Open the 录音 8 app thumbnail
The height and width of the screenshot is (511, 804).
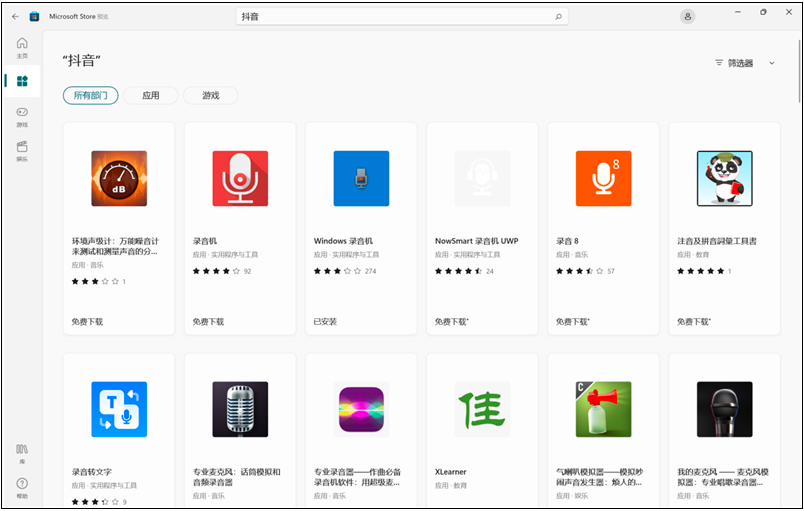pos(603,178)
